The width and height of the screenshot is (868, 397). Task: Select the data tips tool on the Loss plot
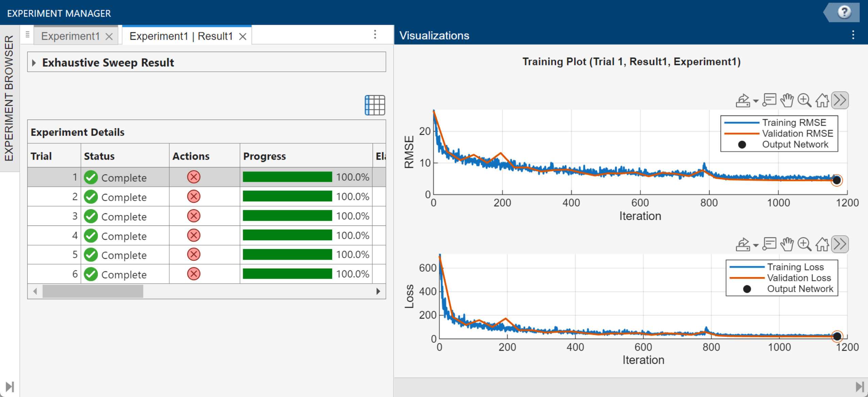(769, 244)
